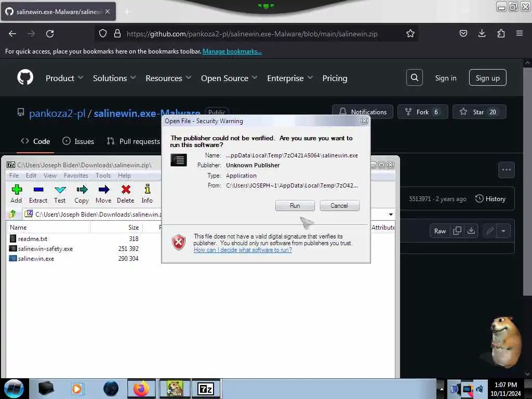The image size is (532, 399).
Task: Click the 7-Zip Add toolbar icon
Action: tap(16, 194)
